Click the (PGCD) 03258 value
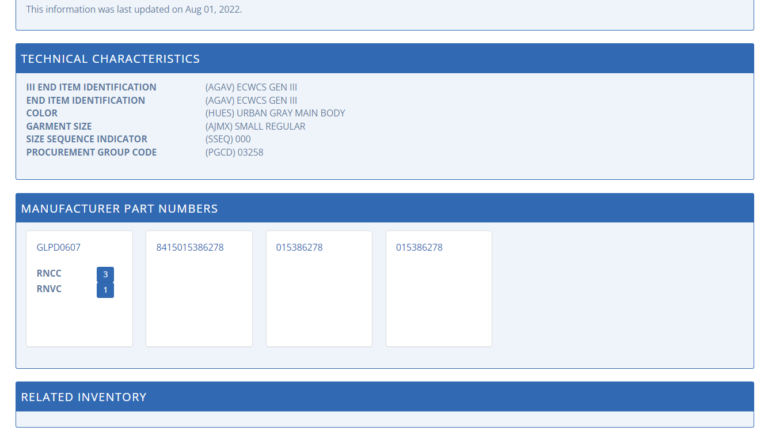 234,152
